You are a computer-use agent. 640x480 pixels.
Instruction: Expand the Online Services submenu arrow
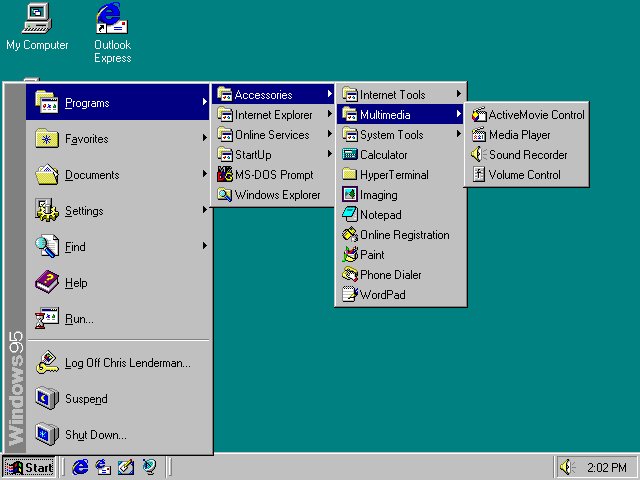tap(329, 134)
